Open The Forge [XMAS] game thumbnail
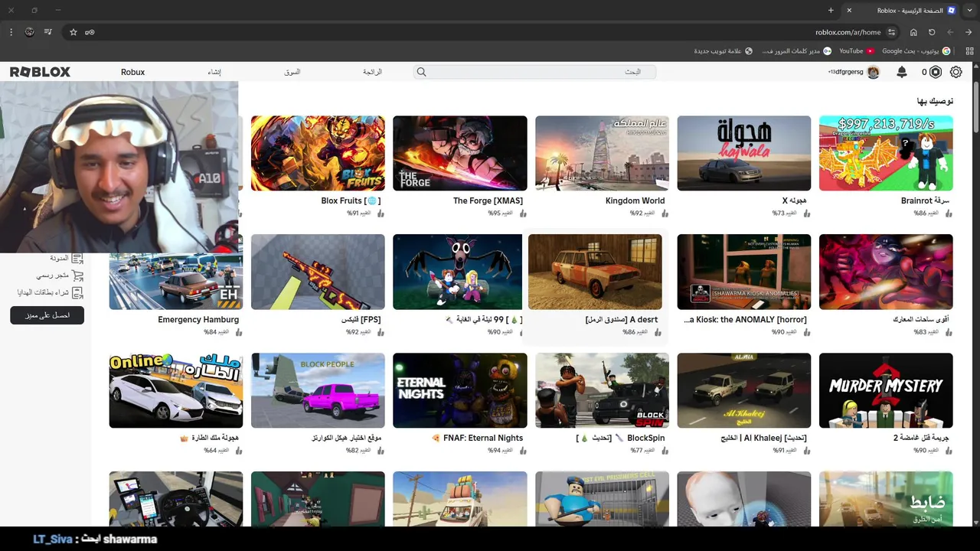This screenshot has height=551, width=980. 459,153
